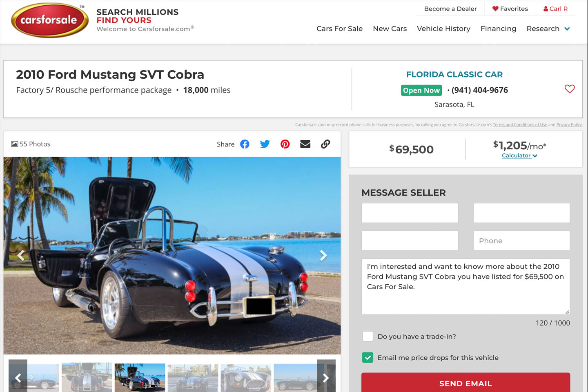
Task: Expand the payment Calculator dropdown
Action: click(x=519, y=156)
